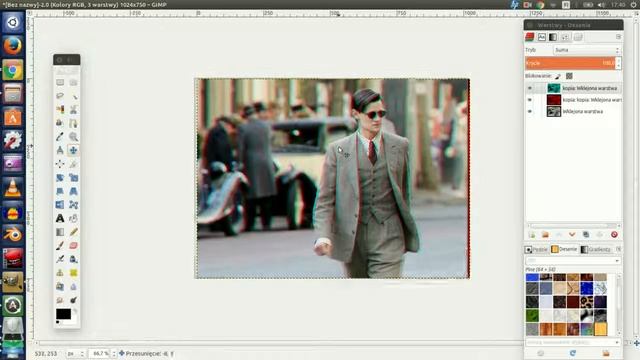Hide the 'kopia: Wklejona warstwa' layer
The width and height of the screenshot is (640, 360).
click(530, 88)
